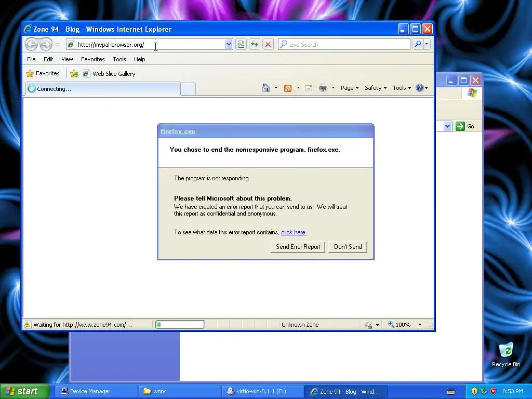Open the Tools menu in menu bar
Image resolution: width=532 pixels, height=399 pixels.
[x=119, y=59]
